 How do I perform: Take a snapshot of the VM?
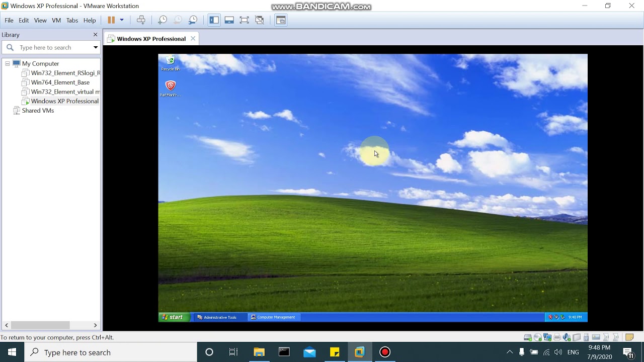point(163,20)
